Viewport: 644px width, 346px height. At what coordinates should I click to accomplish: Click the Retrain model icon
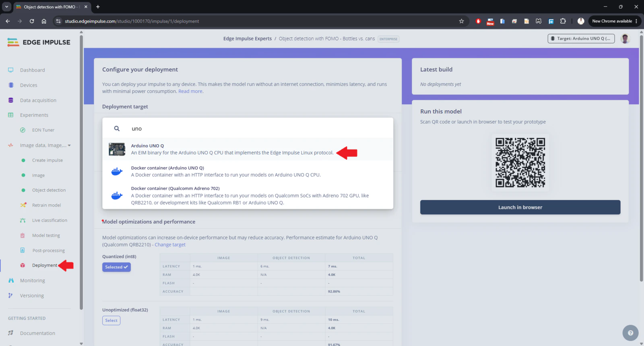click(x=23, y=205)
